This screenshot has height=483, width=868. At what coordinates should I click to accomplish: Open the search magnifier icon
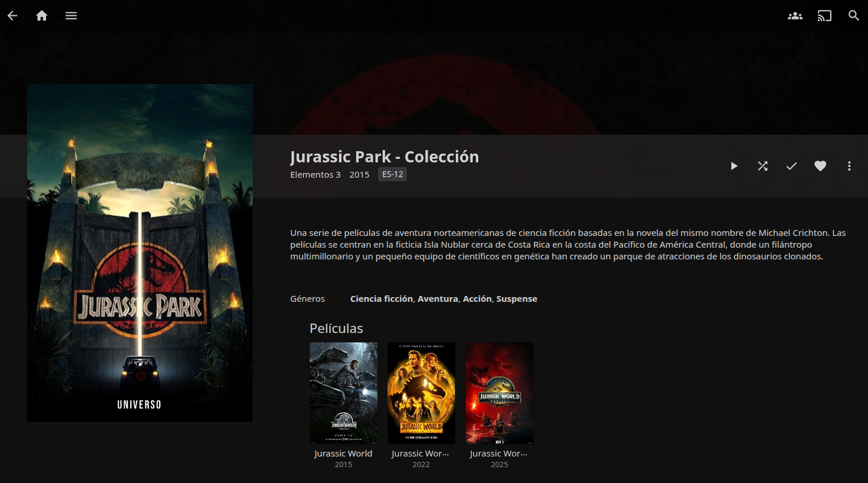coord(853,16)
